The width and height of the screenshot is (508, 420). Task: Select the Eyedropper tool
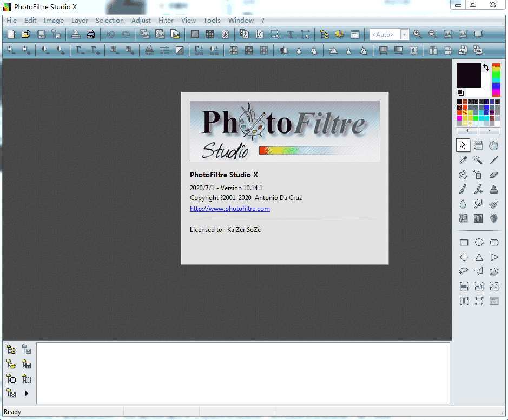tap(463, 160)
